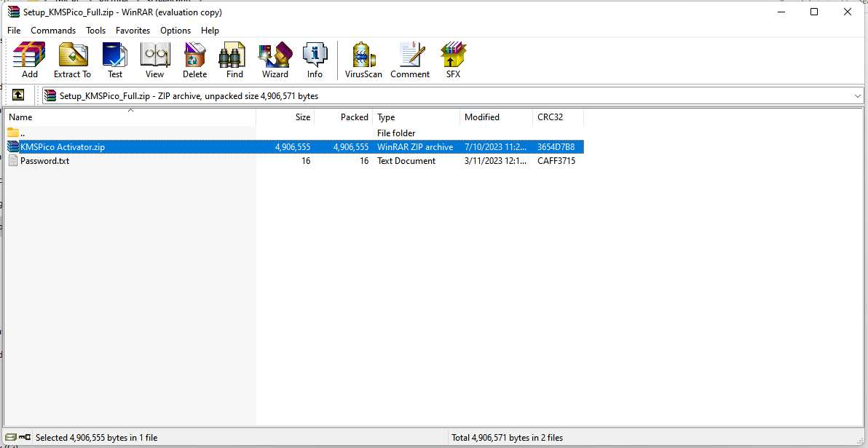The height and width of the screenshot is (448, 868).
Task: Click the WinRAR title bar app icon
Action: [x=14, y=12]
